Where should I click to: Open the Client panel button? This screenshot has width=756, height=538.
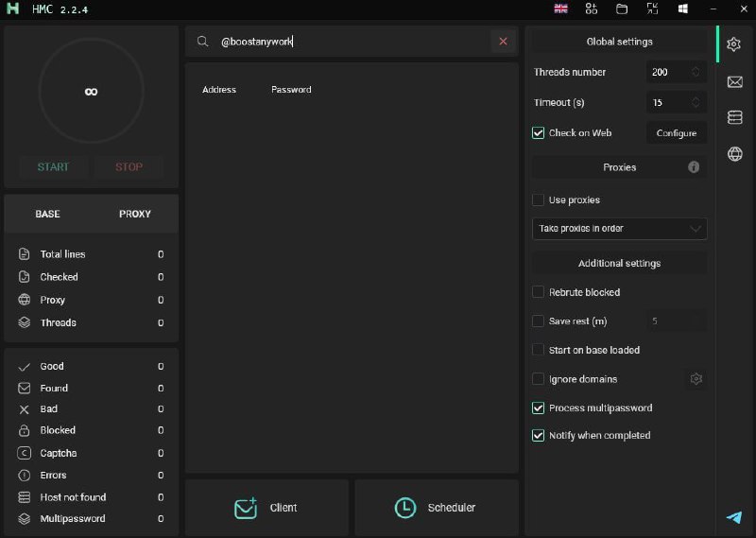(x=266, y=508)
